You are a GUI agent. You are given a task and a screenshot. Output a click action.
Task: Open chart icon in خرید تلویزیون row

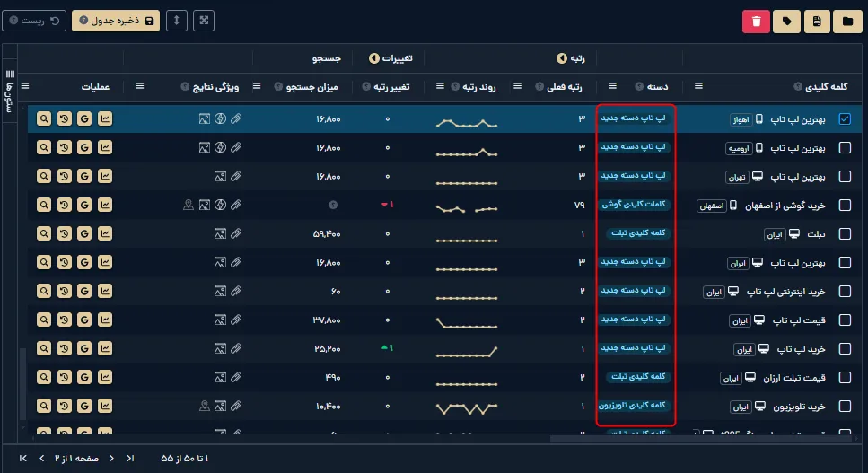(x=105, y=406)
